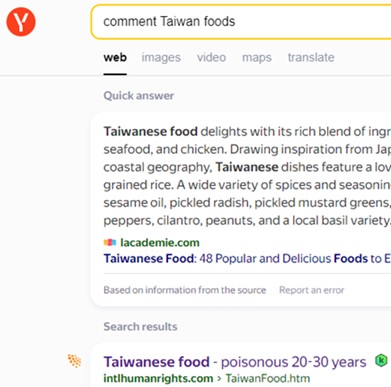Viewport: 391px width, 387px height.
Task: Click 'Based on information from the source' text
Action: point(185,290)
